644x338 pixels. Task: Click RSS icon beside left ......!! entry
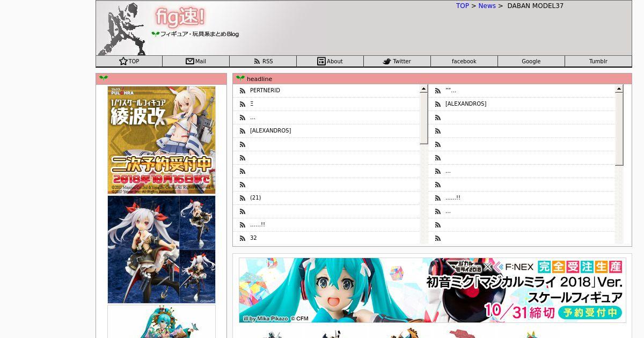pos(242,225)
